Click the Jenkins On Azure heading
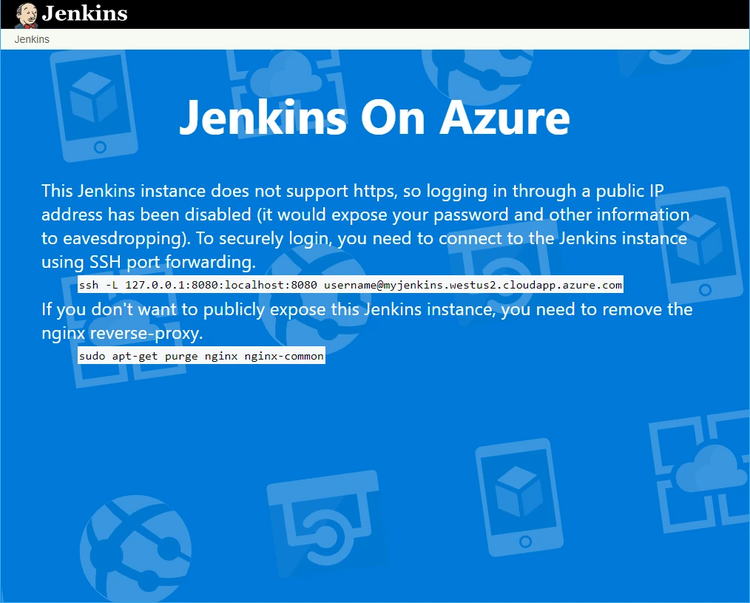The height and width of the screenshot is (603, 750). [x=375, y=118]
